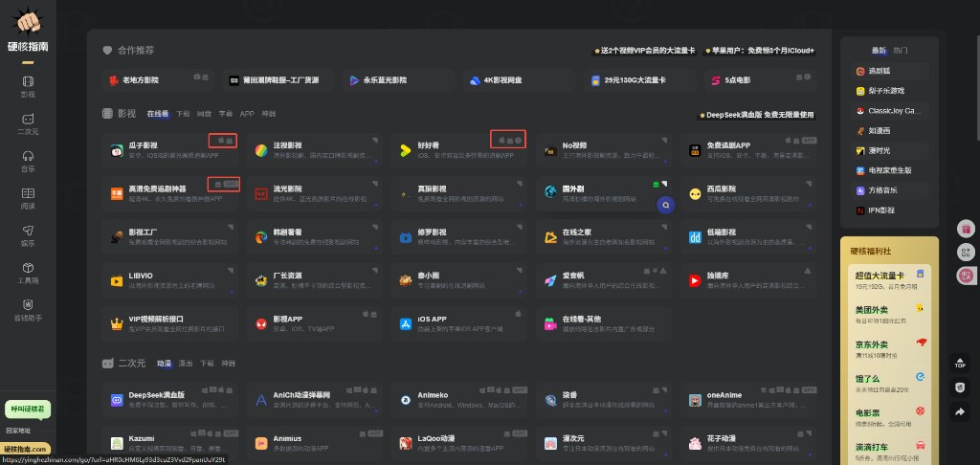The width and height of the screenshot is (980, 465).
Task: Click the blue search floating button
Action: 666,205
